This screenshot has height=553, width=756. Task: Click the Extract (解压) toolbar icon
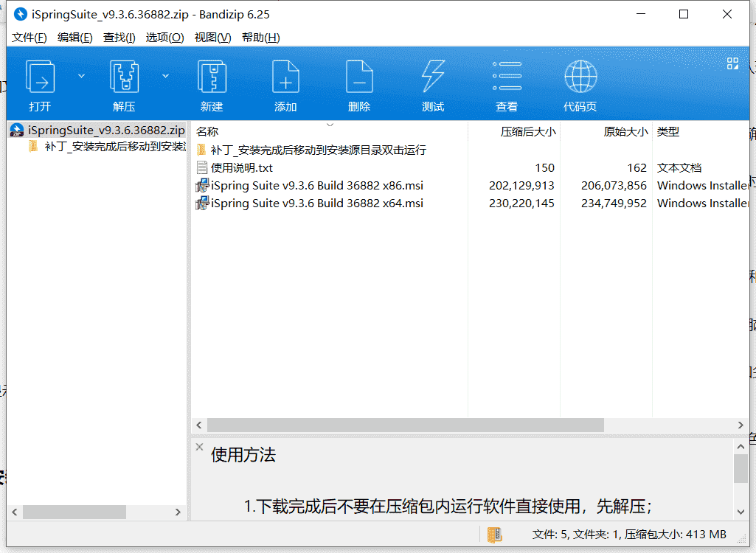pos(124,76)
